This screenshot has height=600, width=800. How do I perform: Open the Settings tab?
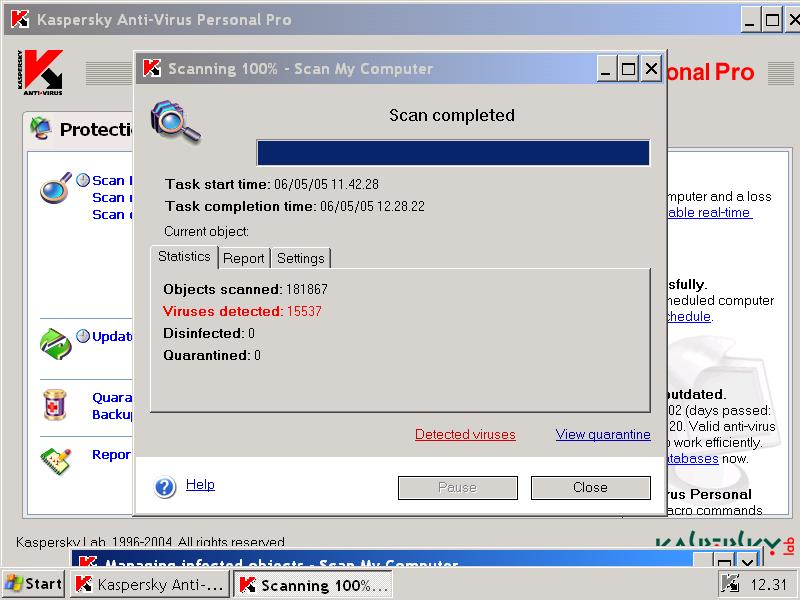pyautogui.click(x=301, y=258)
